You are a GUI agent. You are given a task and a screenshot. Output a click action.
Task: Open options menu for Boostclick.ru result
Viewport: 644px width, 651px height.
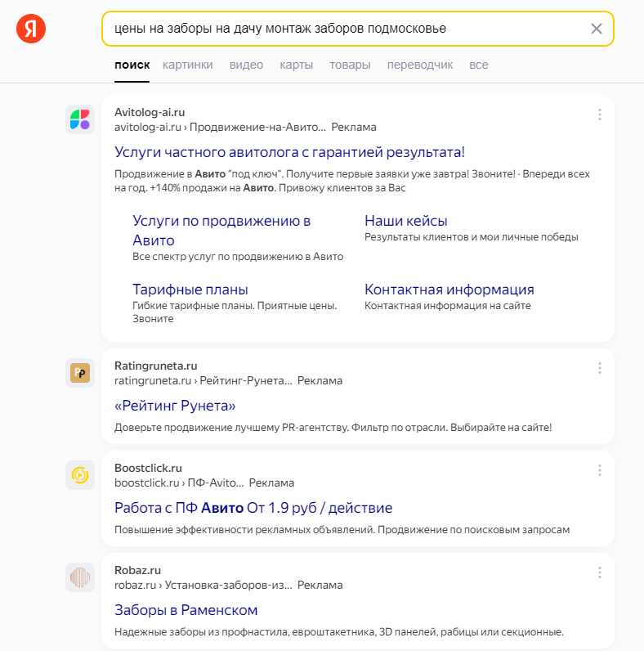click(x=599, y=470)
